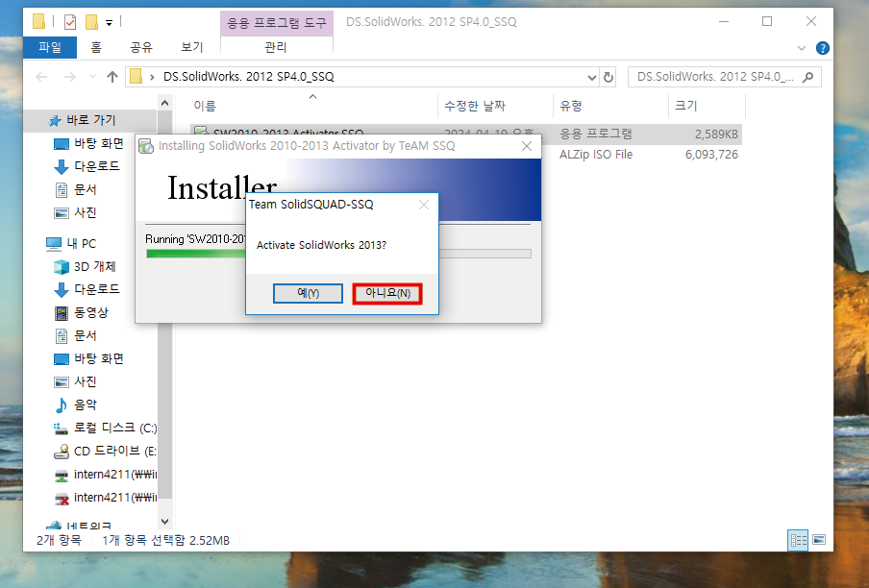Click the CD 드라이브 disc icon

coord(62,452)
